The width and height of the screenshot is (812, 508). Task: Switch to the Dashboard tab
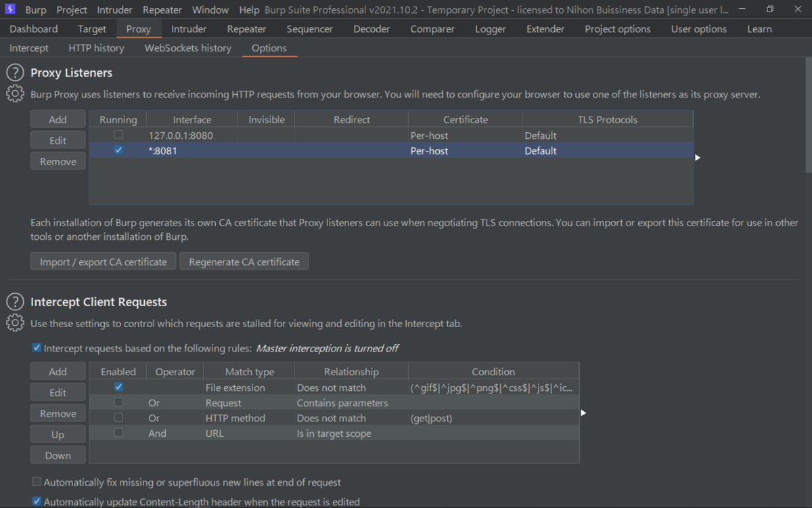tap(34, 29)
